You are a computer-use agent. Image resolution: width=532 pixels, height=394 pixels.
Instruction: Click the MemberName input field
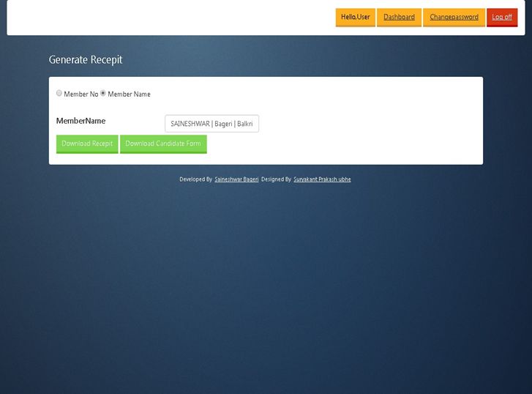coord(211,124)
